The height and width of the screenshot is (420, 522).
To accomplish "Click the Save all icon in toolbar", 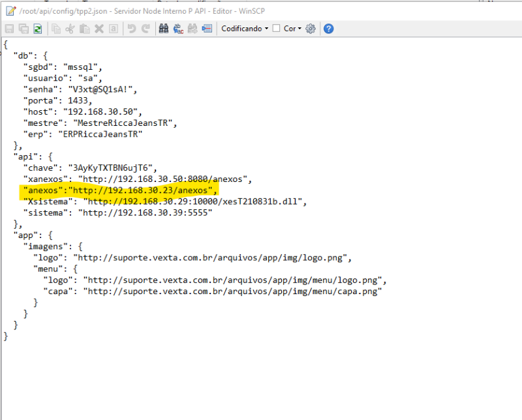I will point(23,29).
